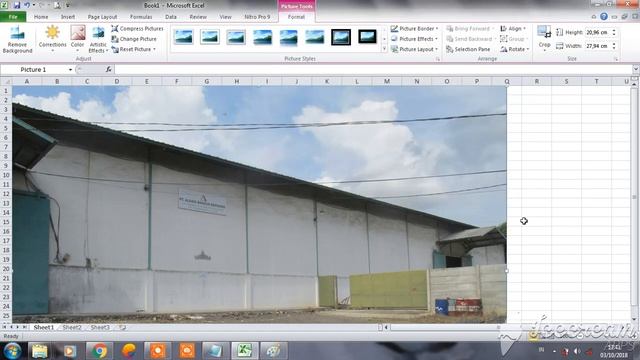
Task: Open Excel Help question mark icon
Action: click(x=604, y=16)
